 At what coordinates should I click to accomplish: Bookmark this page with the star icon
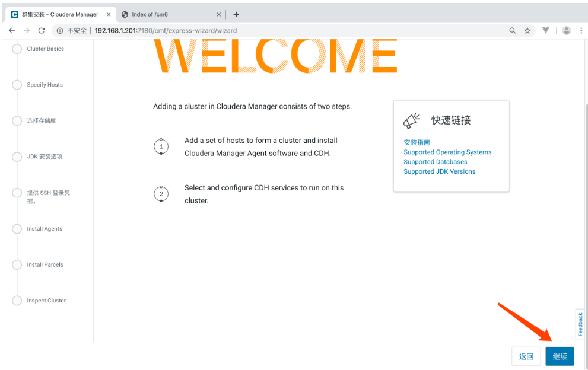527,31
